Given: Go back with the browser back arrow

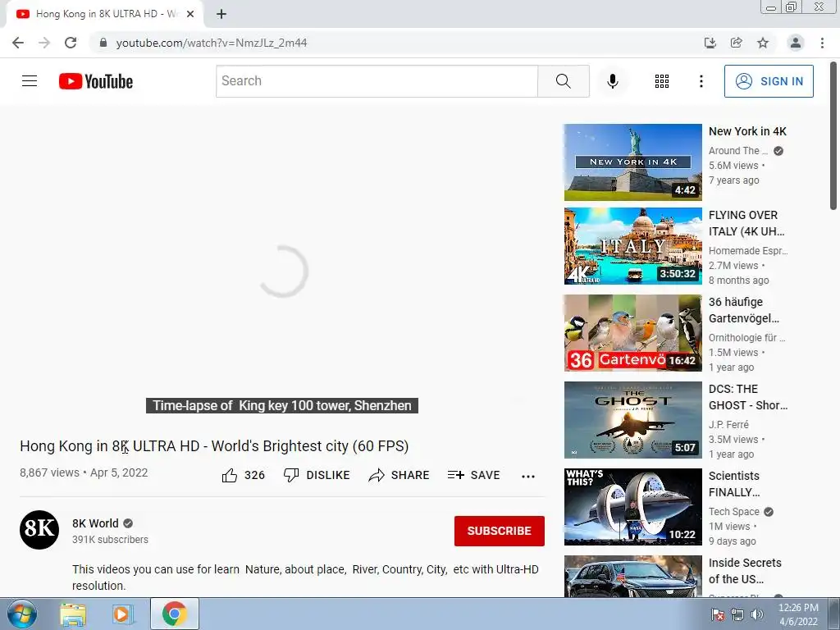Looking at the screenshot, I should pos(18,43).
